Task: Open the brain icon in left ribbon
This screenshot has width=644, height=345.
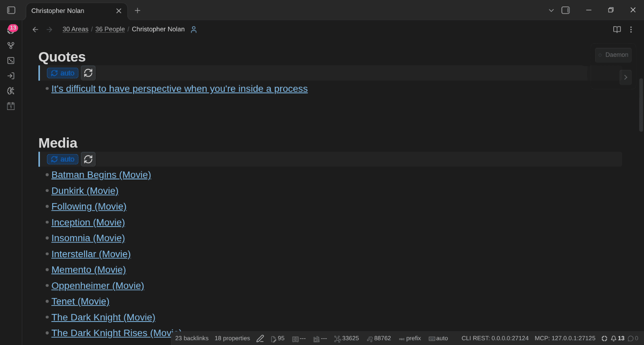Action: point(11,91)
